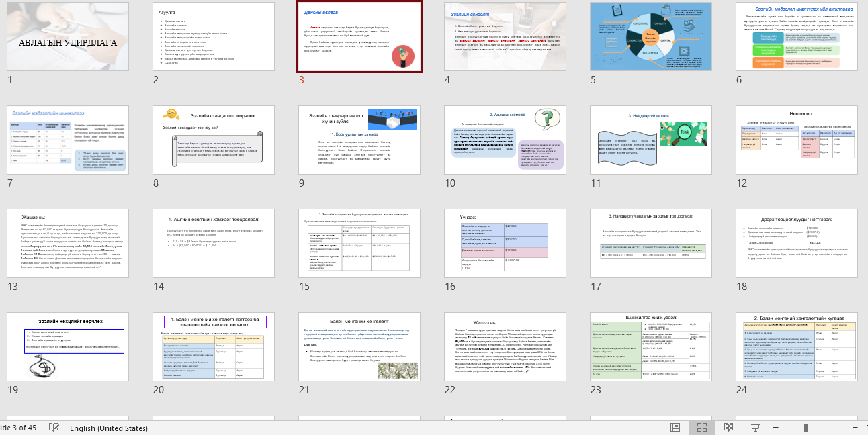Select slide 10 with green question mark

505,140
